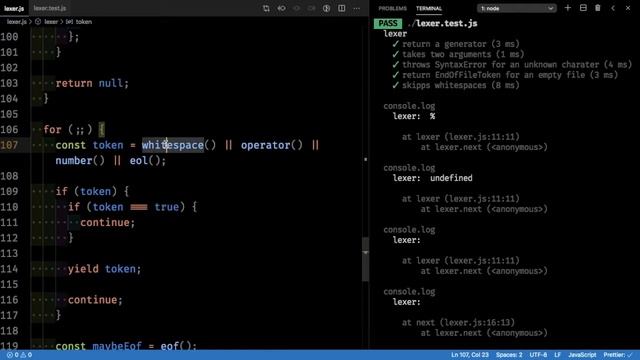Click 'return a generator (3 ms)' test result

[461, 44]
